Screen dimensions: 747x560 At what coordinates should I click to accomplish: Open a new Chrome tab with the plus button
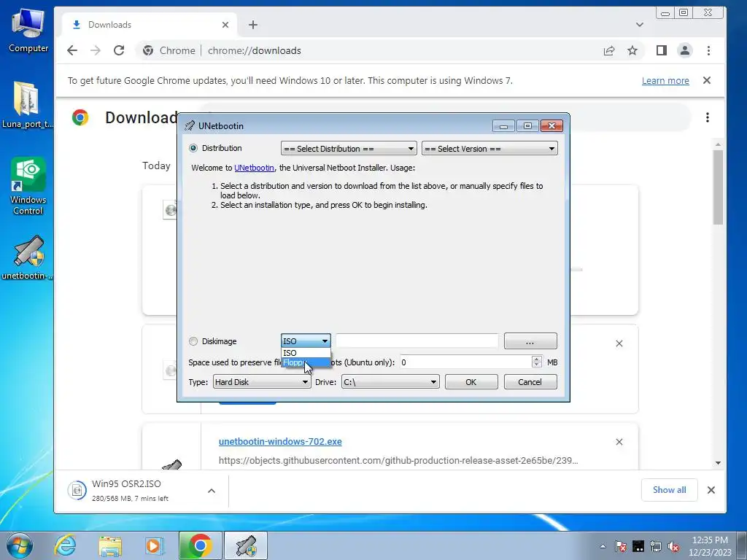253,25
